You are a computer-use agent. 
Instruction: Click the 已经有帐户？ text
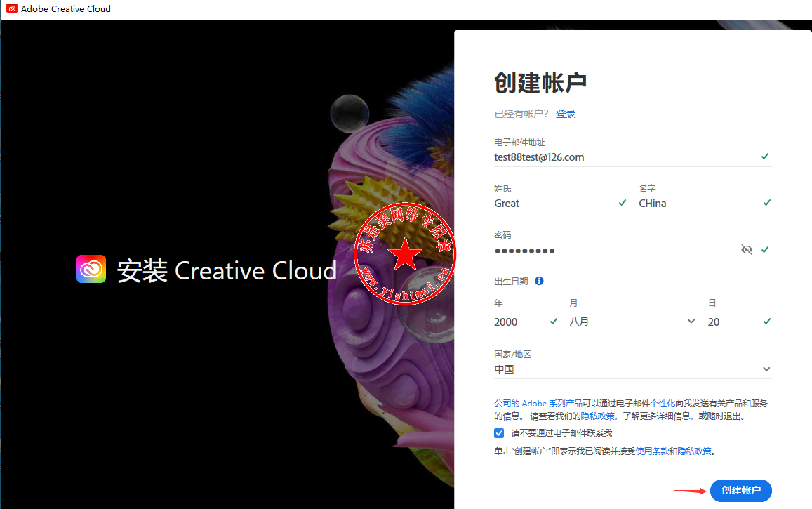pyautogui.click(x=521, y=114)
